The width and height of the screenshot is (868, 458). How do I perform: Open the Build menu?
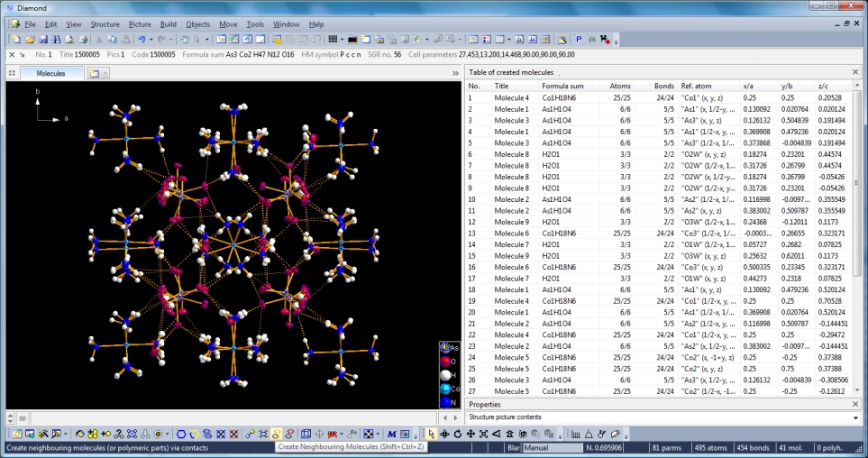click(x=168, y=24)
